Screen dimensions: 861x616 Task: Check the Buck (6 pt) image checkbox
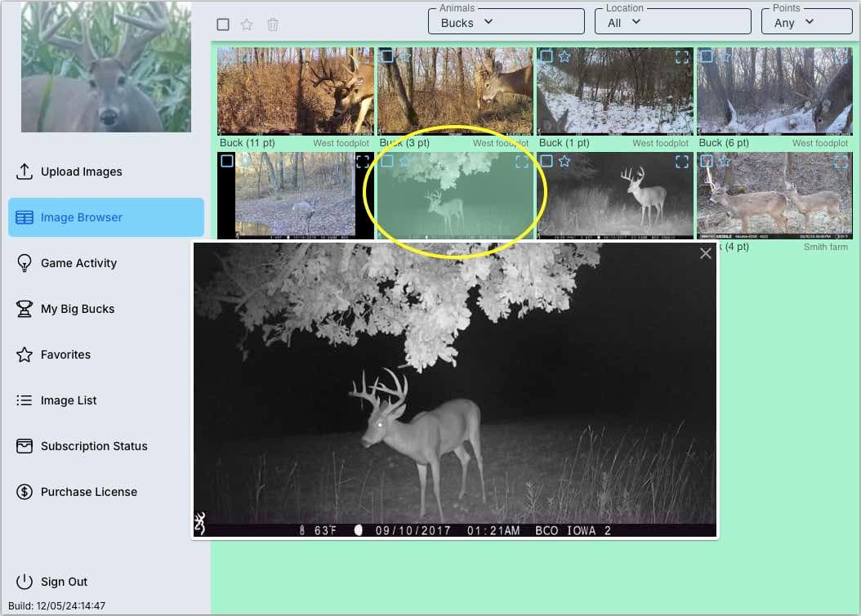click(x=707, y=56)
